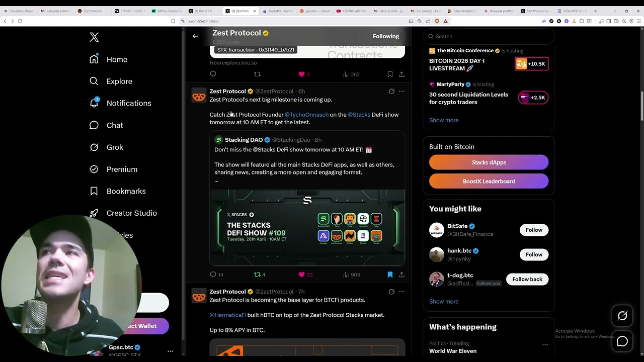Open the @HermeticaFi mention link

tap(227, 315)
